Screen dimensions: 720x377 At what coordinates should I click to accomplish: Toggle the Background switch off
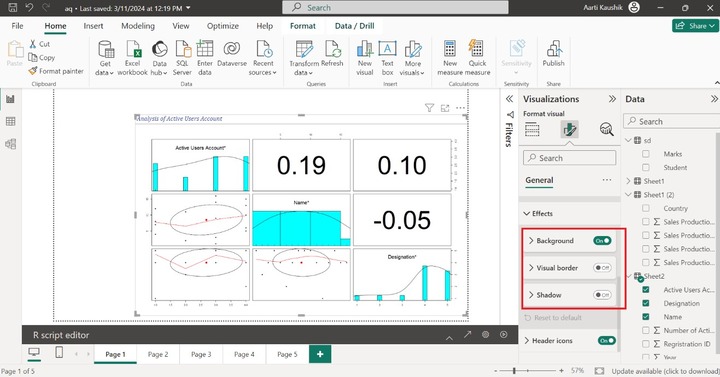[x=602, y=241]
